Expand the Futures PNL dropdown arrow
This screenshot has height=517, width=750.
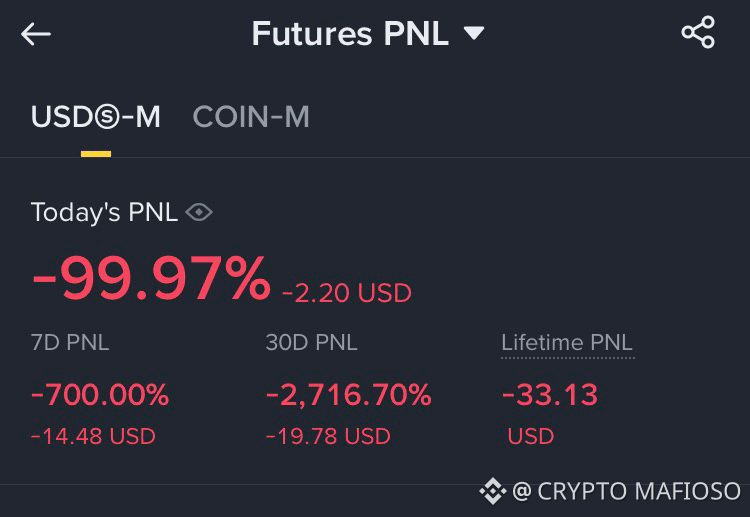coord(474,33)
